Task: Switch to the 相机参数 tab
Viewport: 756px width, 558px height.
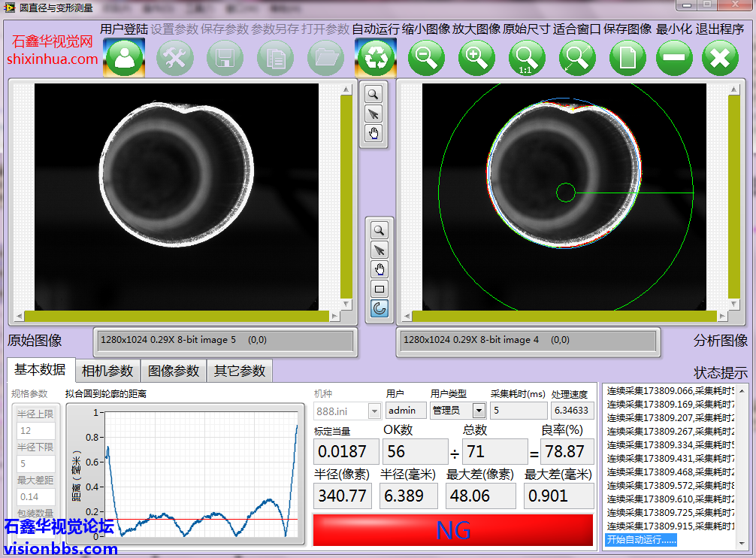Action: 108,371
